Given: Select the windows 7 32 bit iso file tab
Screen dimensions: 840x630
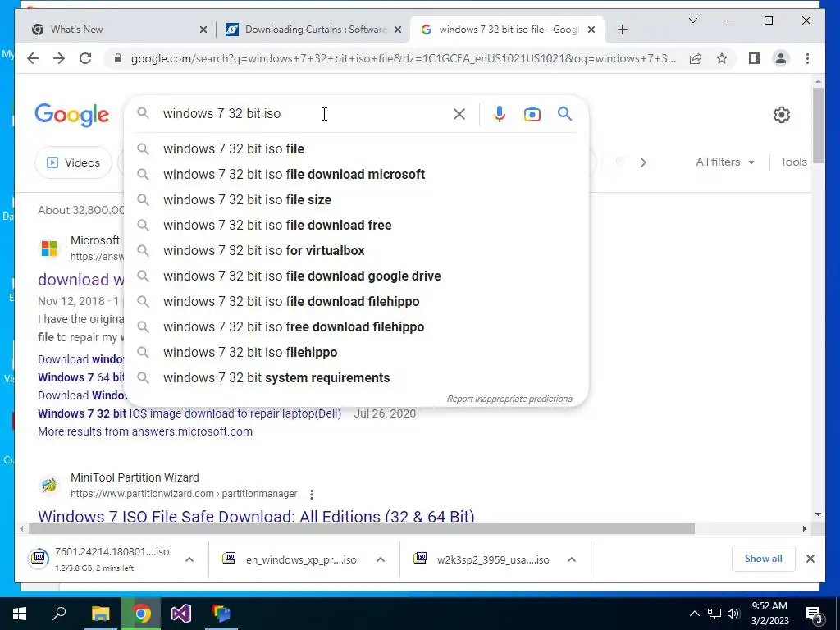Looking at the screenshot, I should pos(507,30).
